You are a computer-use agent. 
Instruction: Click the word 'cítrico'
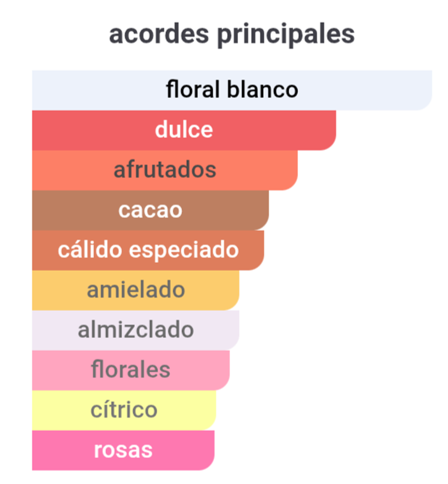(124, 410)
